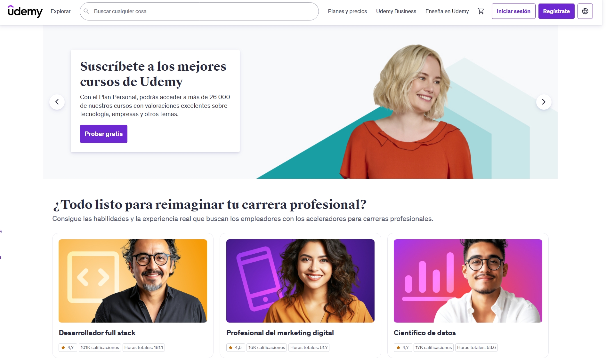Focus the Buscar cualquier cosa search field
606x364 pixels.
tap(199, 11)
